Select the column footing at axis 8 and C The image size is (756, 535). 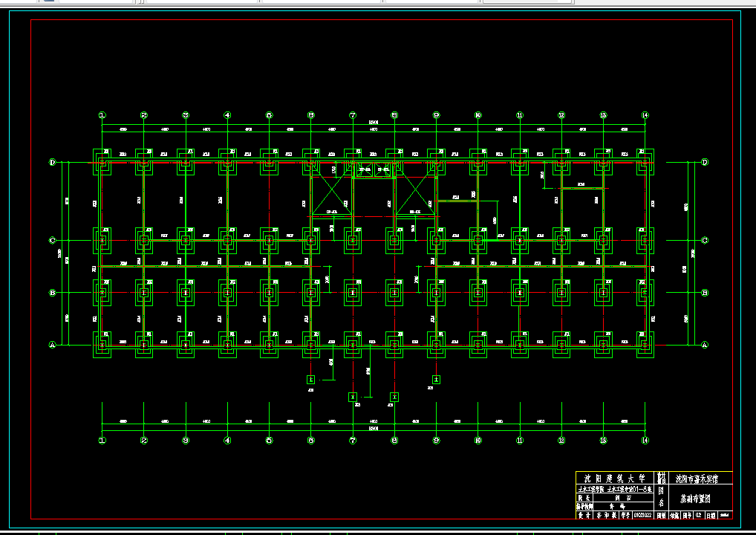pyautogui.click(x=394, y=240)
